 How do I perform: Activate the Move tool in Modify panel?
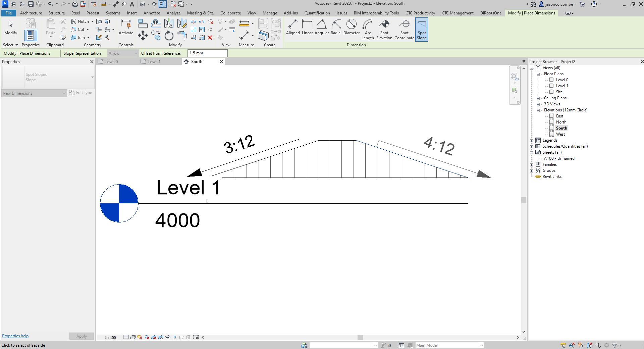tap(143, 35)
